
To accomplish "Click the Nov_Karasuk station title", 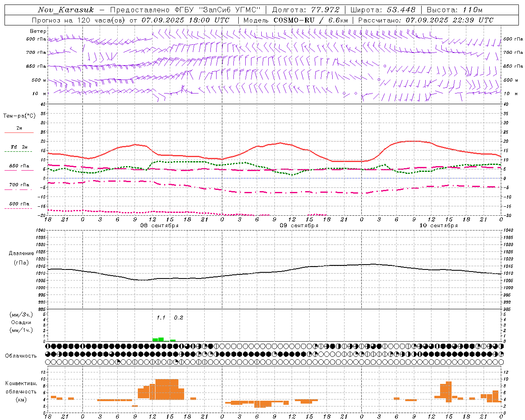I will pyautogui.click(x=66, y=10).
